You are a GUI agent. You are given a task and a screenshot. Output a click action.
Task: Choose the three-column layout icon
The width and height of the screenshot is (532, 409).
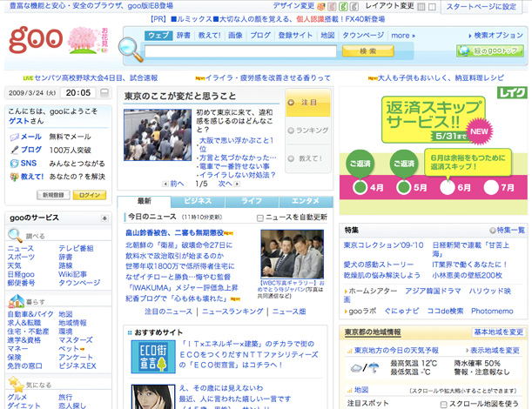(x=421, y=7)
